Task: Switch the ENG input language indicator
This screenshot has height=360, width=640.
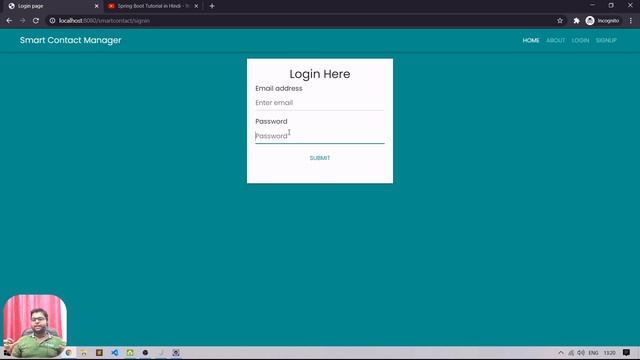Action: [x=593, y=353]
